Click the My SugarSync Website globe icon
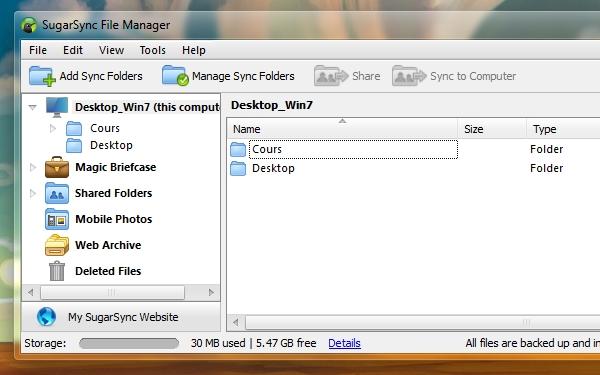The height and width of the screenshot is (375, 600). click(47, 317)
